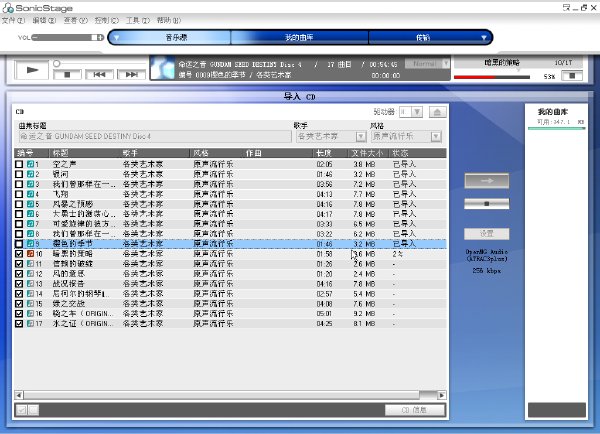Click the album title input field
600x434 pixels.
[155, 137]
